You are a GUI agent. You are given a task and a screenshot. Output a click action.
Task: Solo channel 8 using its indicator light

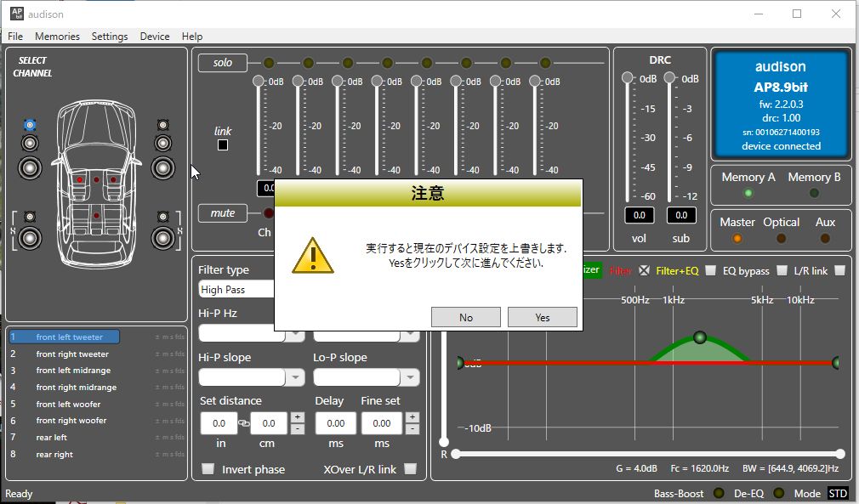coord(545,63)
